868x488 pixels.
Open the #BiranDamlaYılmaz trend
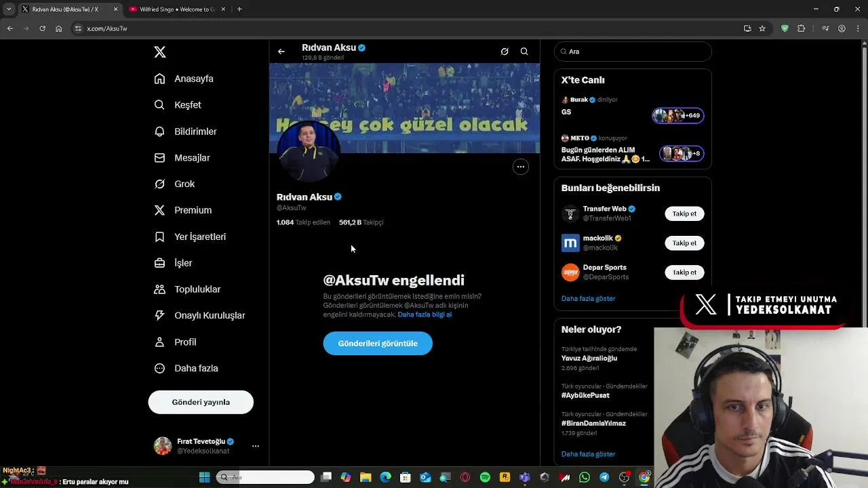click(593, 423)
